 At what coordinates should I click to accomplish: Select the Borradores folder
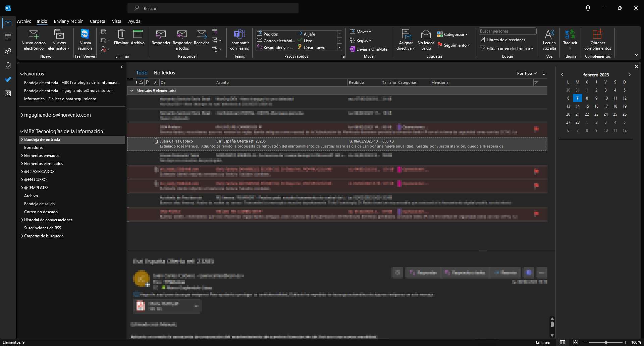(34, 148)
